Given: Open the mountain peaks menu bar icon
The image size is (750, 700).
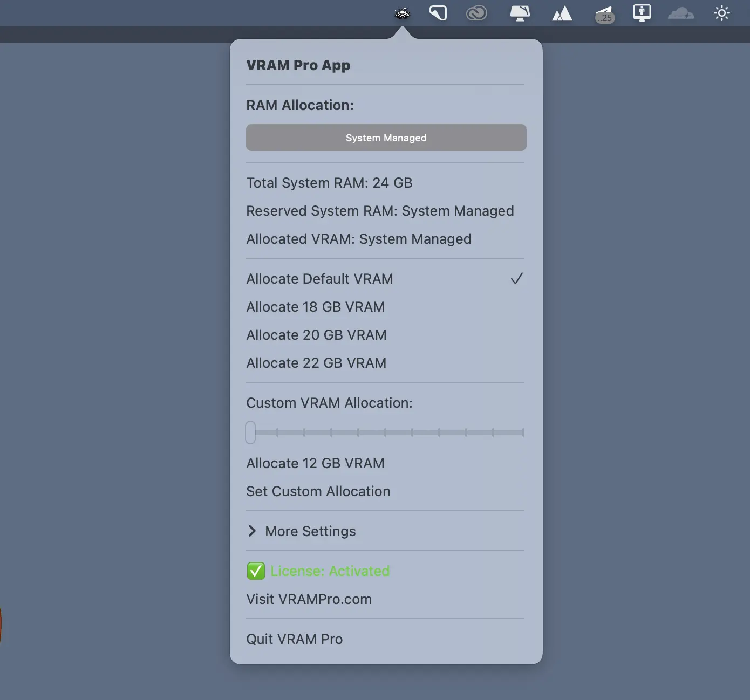Looking at the screenshot, I should click(562, 13).
